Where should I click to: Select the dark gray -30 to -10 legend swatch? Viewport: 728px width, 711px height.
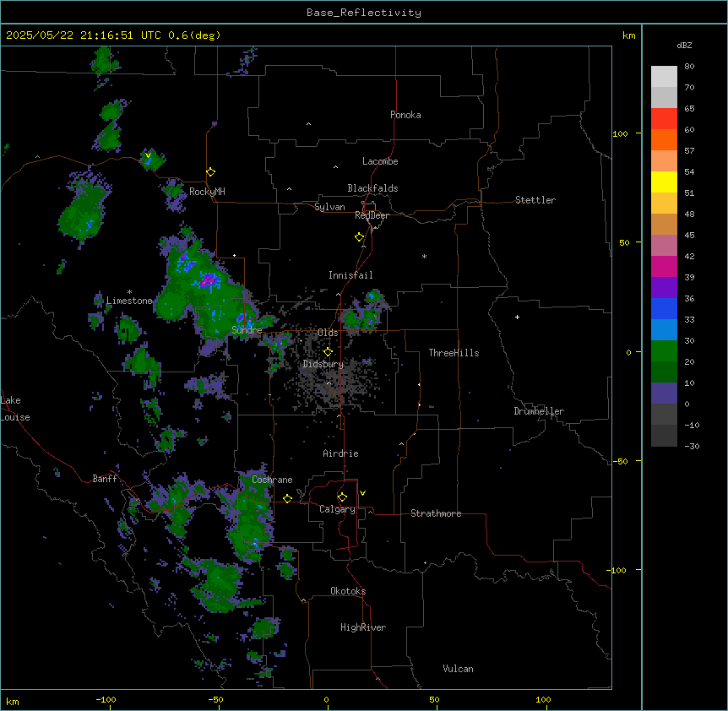(664, 436)
